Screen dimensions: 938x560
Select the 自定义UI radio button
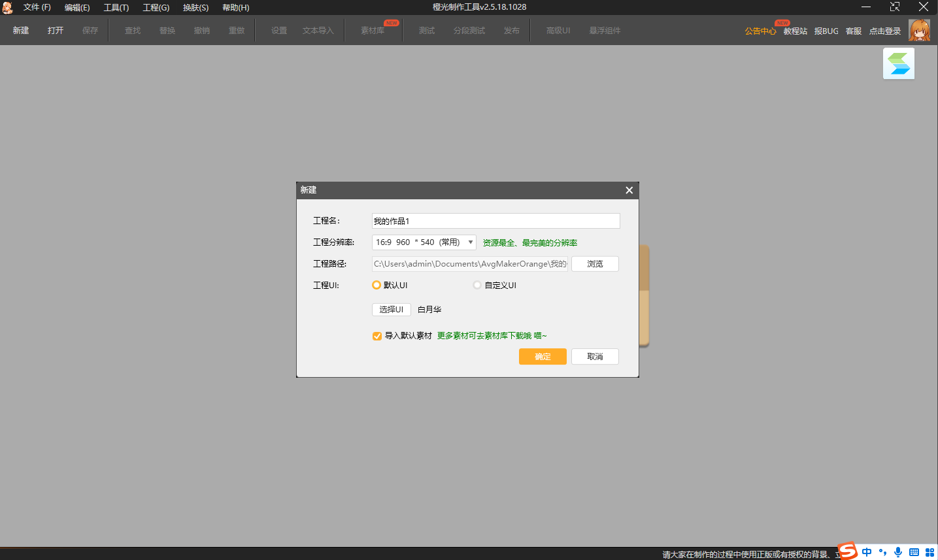click(x=477, y=285)
